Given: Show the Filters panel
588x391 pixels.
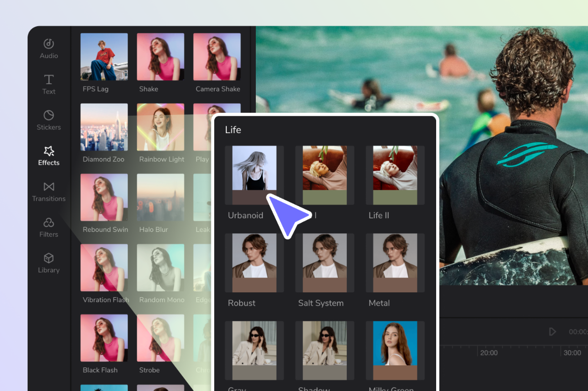Looking at the screenshot, I should point(49,227).
